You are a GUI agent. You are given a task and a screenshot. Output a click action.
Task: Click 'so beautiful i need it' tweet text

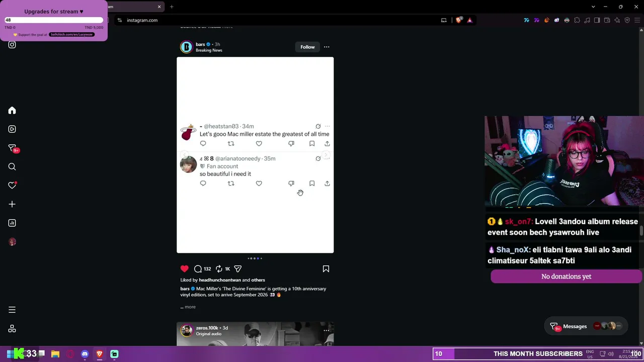[225, 174]
